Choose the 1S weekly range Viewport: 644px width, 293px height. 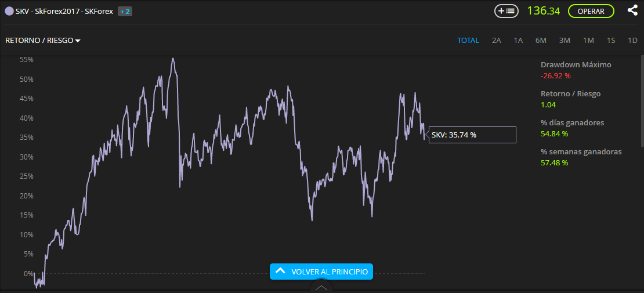(x=611, y=41)
